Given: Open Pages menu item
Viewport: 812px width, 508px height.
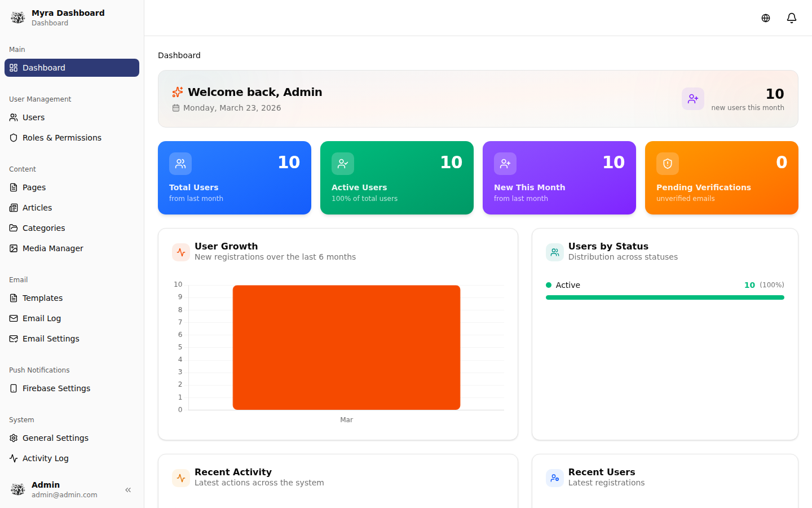Looking at the screenshot, I should pyautogui.click(x=72, y=187).
